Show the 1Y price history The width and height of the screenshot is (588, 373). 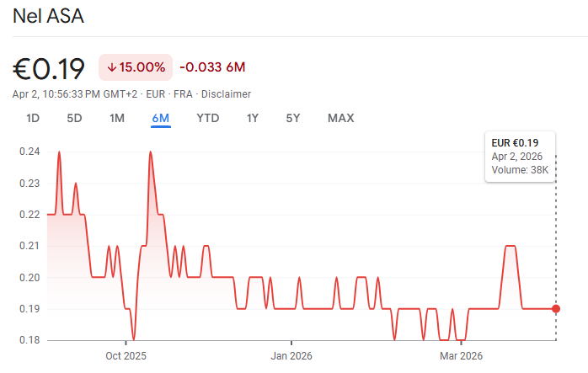[x=253, y=118]
